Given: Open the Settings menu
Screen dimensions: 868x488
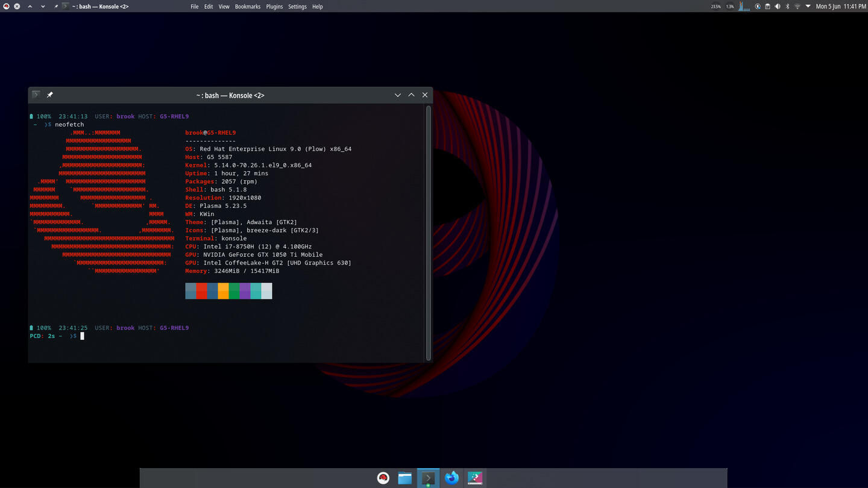Looking at the screenshot, I should [297, 7].
